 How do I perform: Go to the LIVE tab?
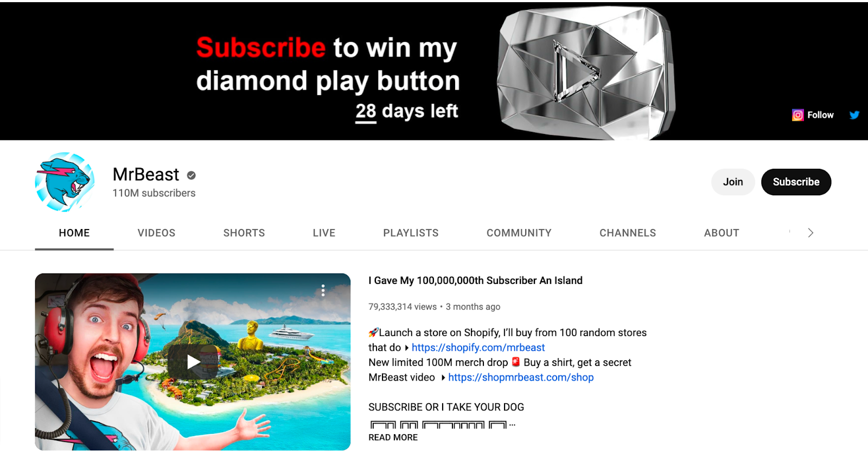pos(324,233)
